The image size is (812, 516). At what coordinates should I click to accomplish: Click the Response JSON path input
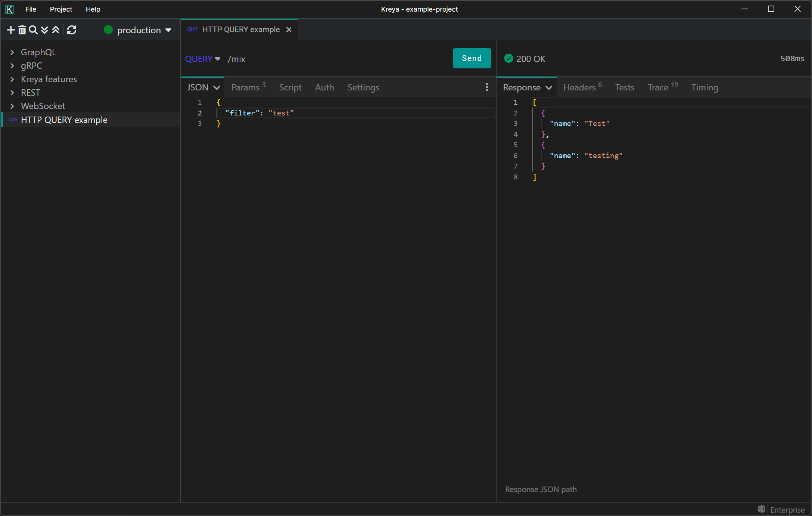point(654,489)
